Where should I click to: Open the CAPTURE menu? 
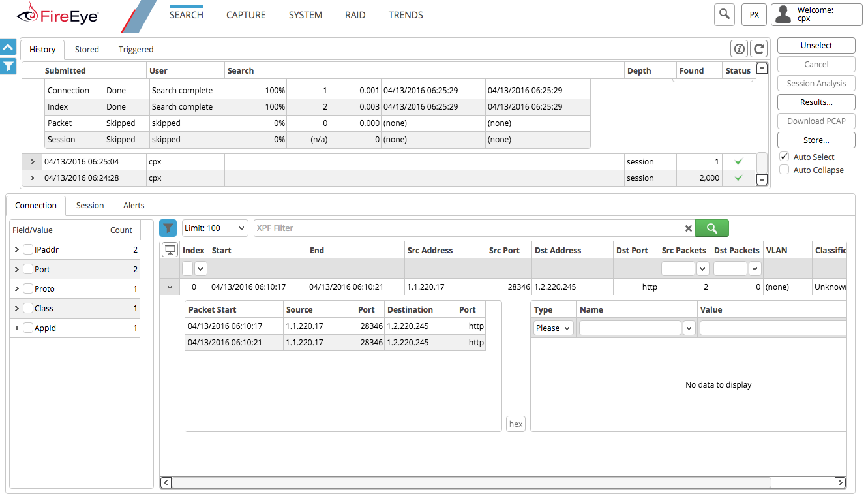[x=246, y=14]
